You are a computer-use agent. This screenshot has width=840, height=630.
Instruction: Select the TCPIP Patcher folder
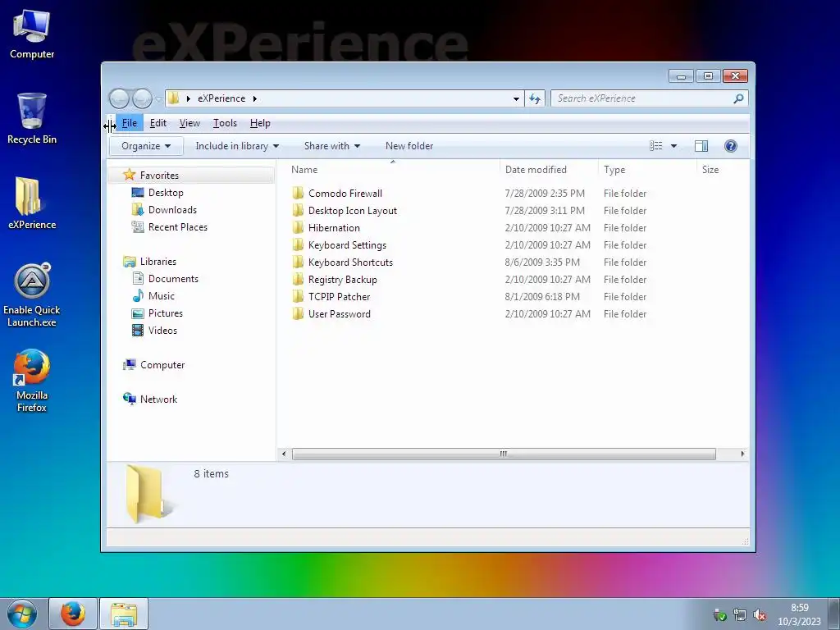[339, 297]
